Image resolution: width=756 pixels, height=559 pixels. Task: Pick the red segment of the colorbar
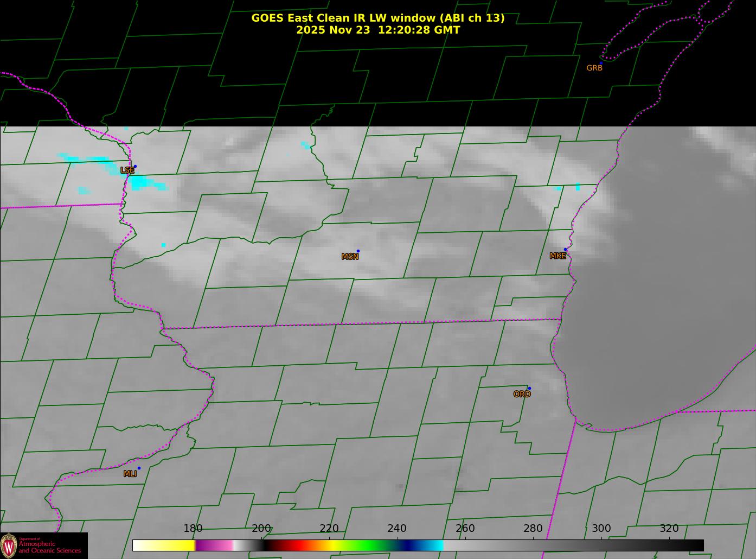click(293, 545)
